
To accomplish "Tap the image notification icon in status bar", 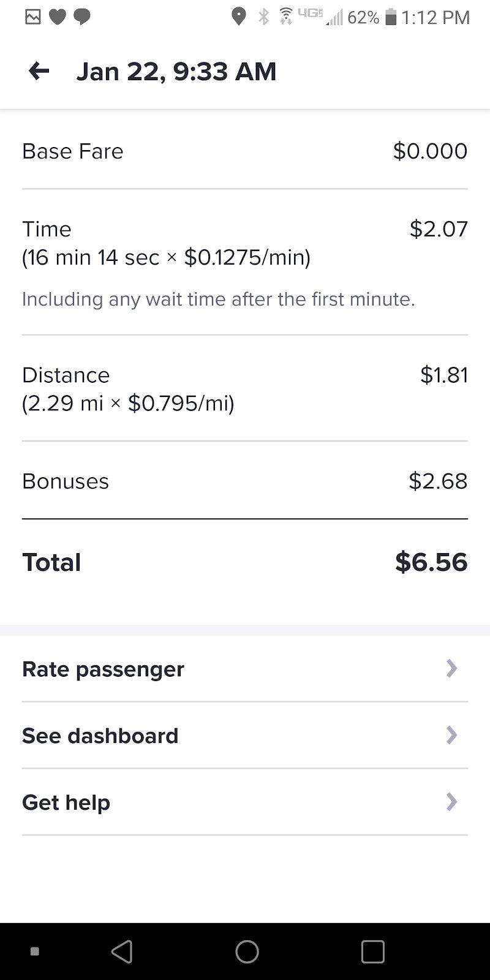I will [x=33, y=17].
